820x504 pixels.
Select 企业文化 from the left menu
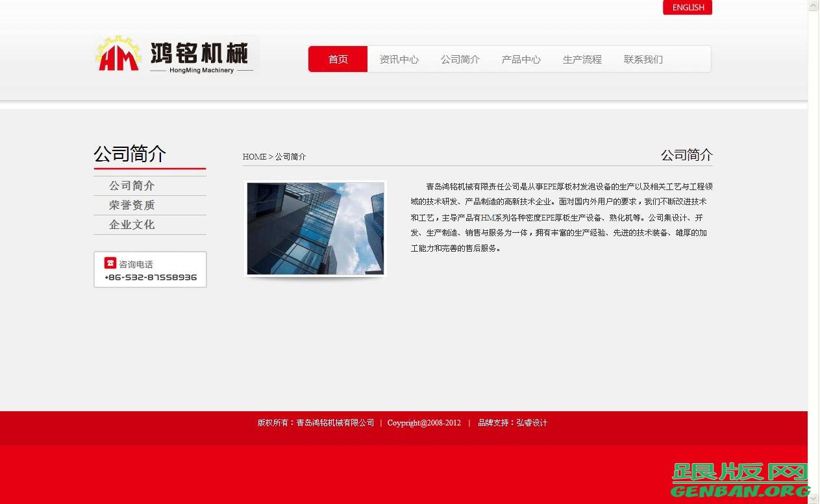click(x=132, y=224)
